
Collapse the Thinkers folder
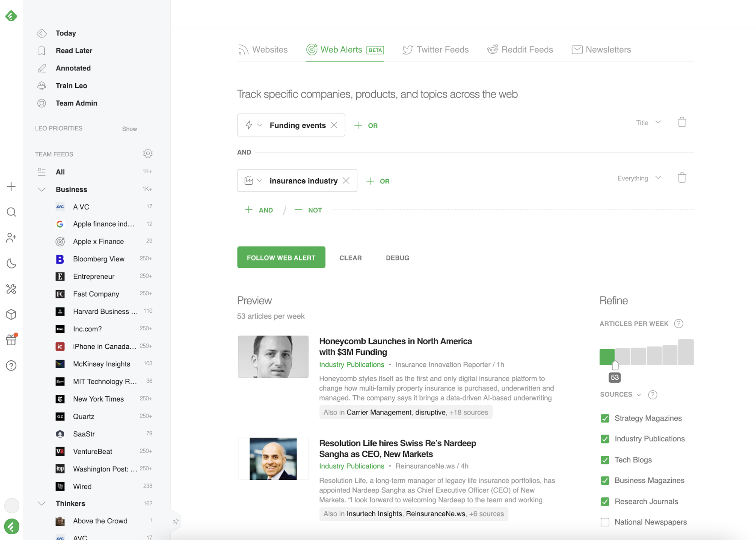click(42, 503)
